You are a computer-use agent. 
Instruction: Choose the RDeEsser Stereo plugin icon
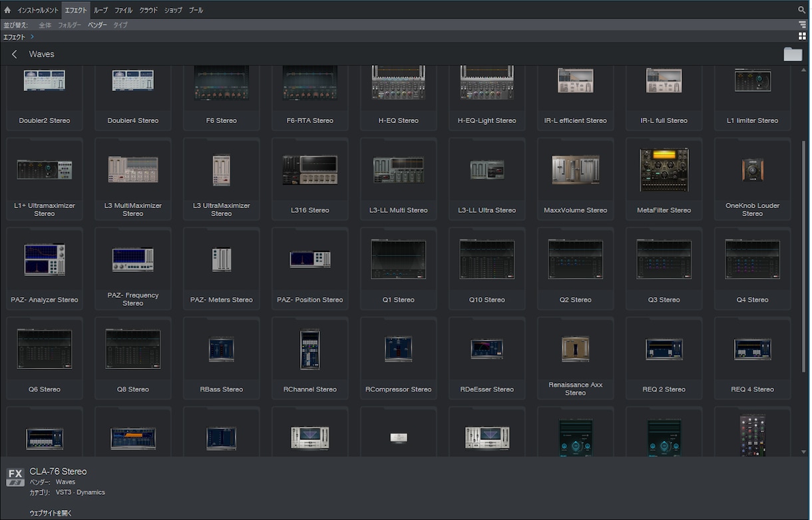coord(487,349)
